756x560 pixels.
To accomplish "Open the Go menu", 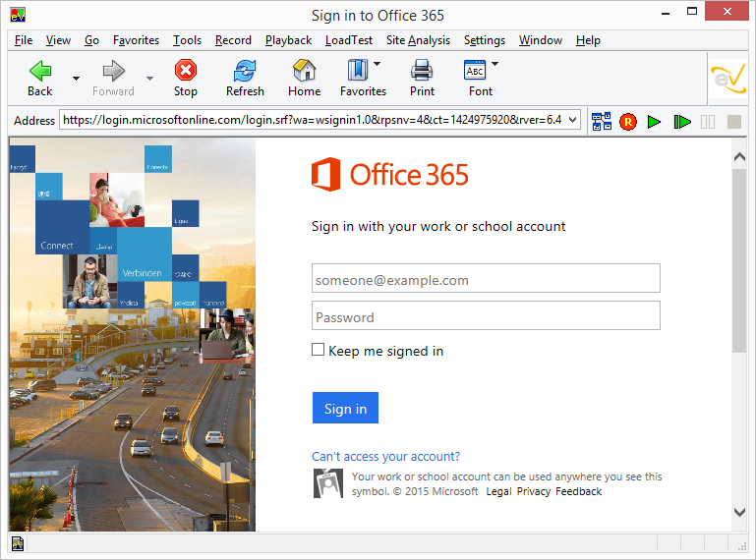I will point(91,40).
